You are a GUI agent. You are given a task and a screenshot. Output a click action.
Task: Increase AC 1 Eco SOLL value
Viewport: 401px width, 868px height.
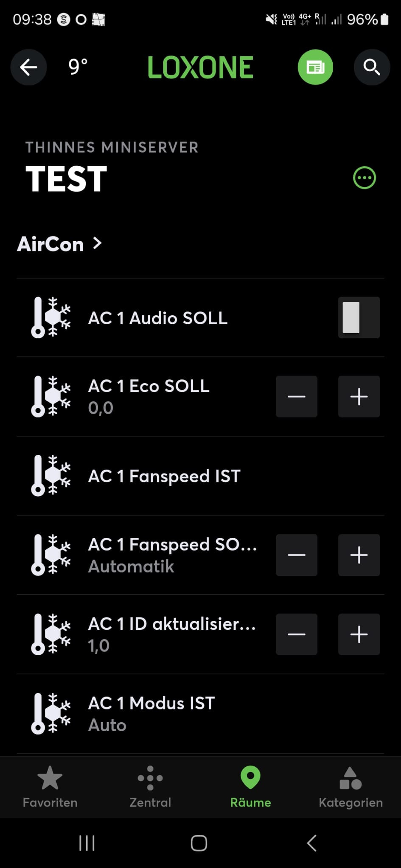pyautogui.click(x=359, y=397)
